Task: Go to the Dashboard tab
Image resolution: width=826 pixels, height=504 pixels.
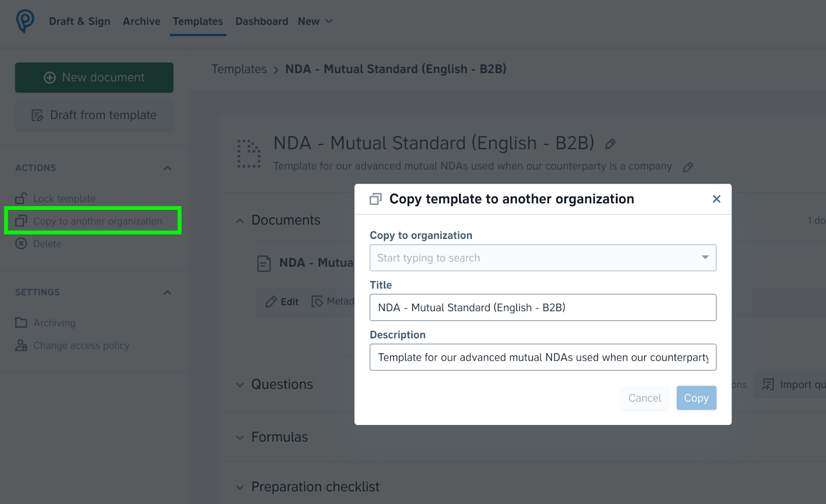Action: pyautogui.click(x=262, y=21)
